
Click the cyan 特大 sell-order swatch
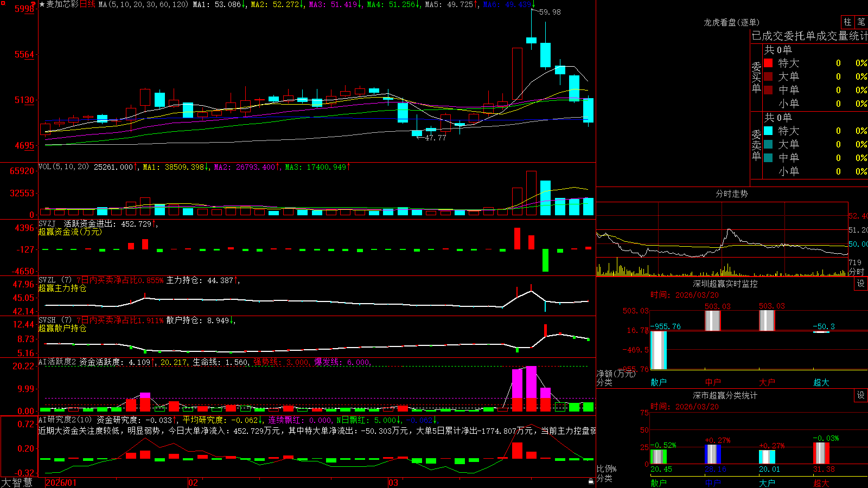[x=768, y=131]
